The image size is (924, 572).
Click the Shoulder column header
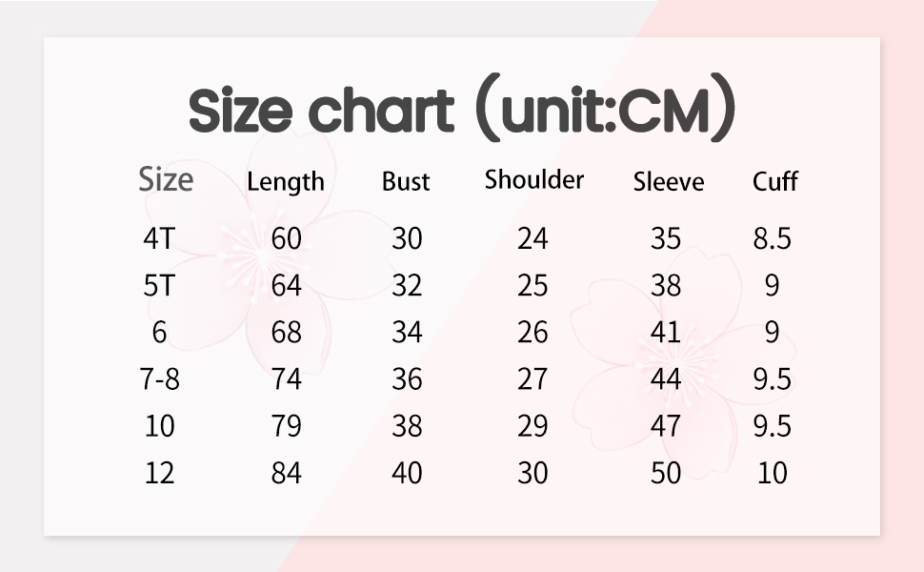click(533, 179)
